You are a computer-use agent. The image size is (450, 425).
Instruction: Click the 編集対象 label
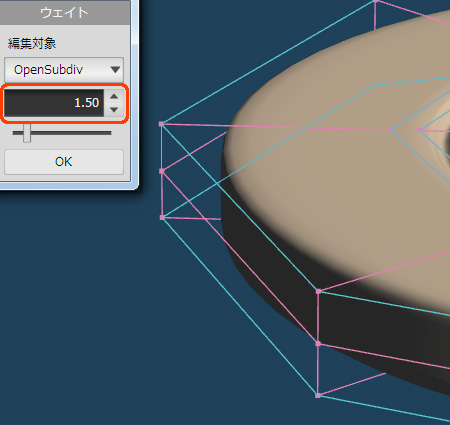tap(32, 43)
